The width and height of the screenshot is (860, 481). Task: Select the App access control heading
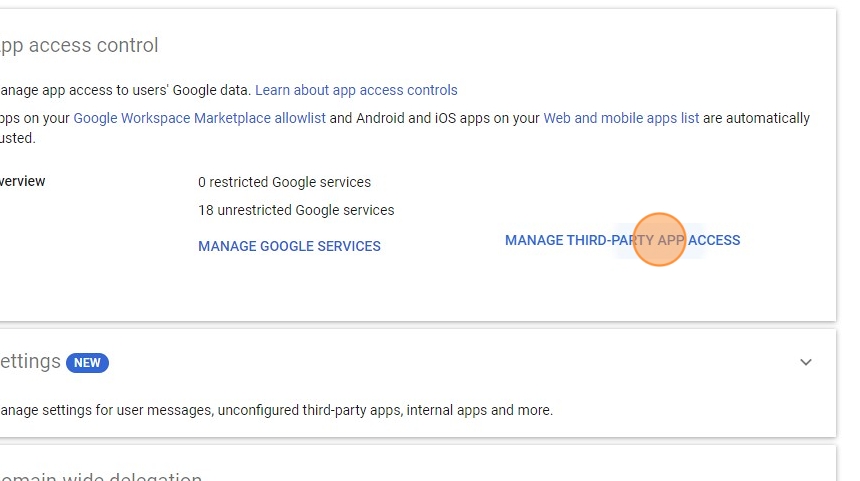[78, 45]
